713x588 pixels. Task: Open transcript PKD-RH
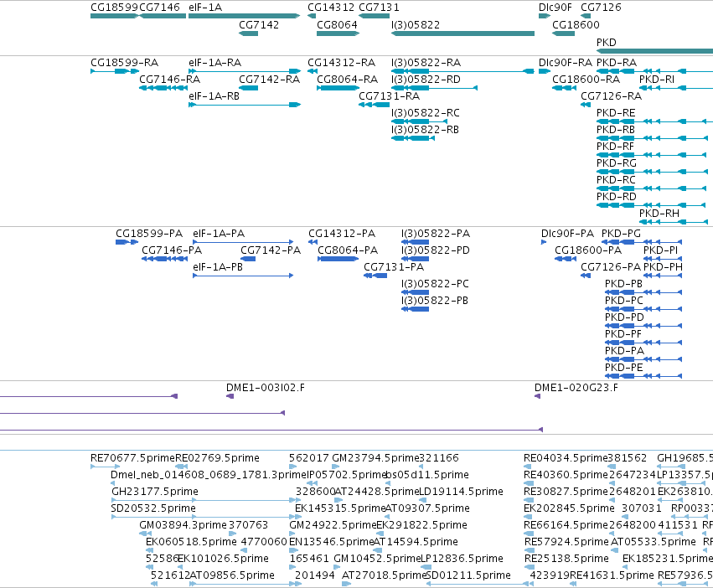point(659,214)
